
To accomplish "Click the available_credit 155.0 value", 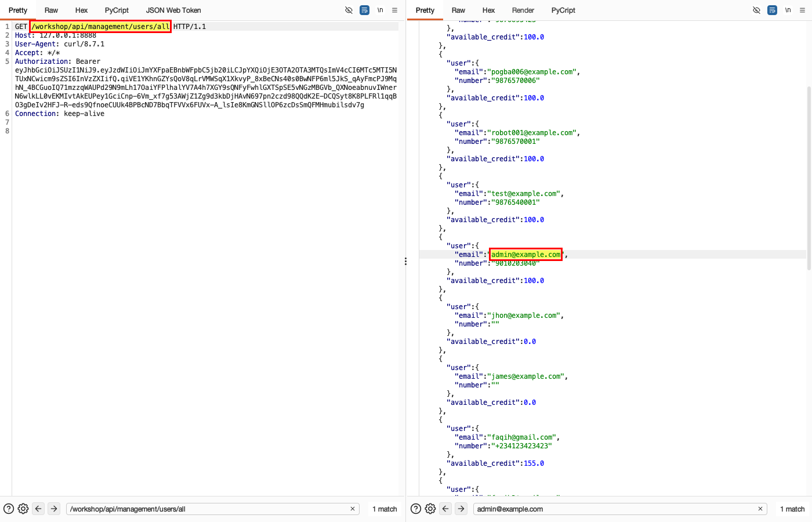I will click(534, 463).
